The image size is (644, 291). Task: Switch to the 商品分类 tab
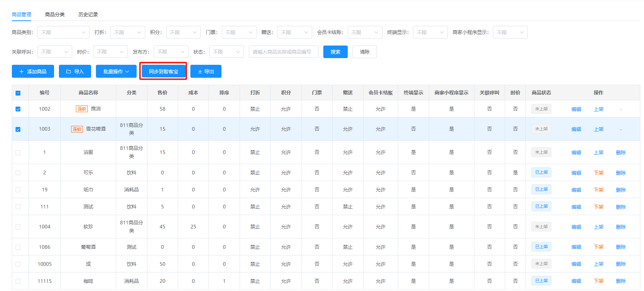click(55, 14)
